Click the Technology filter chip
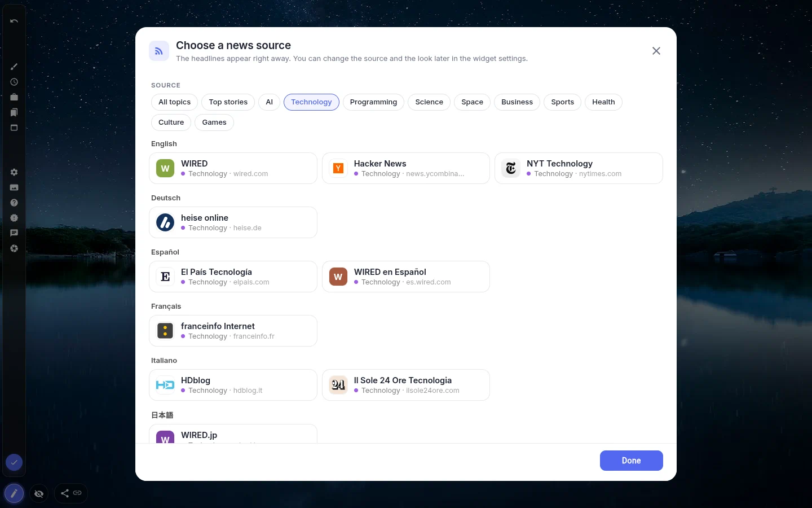The height and width of the screenshot is (508, 812). pos(311,102)
